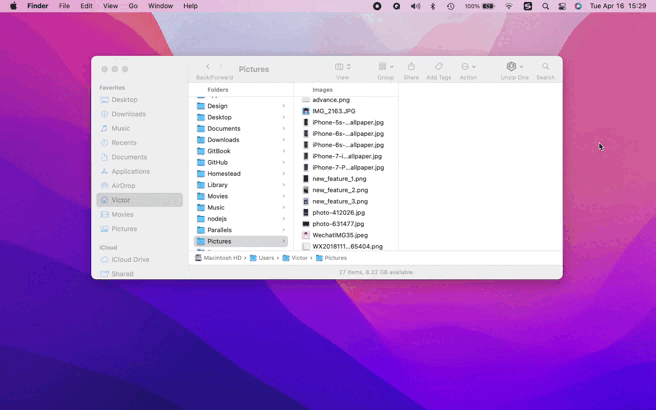656x410 pixels.
Task: Select Downloads in Favorites sidebar
Action: [139, 114]
